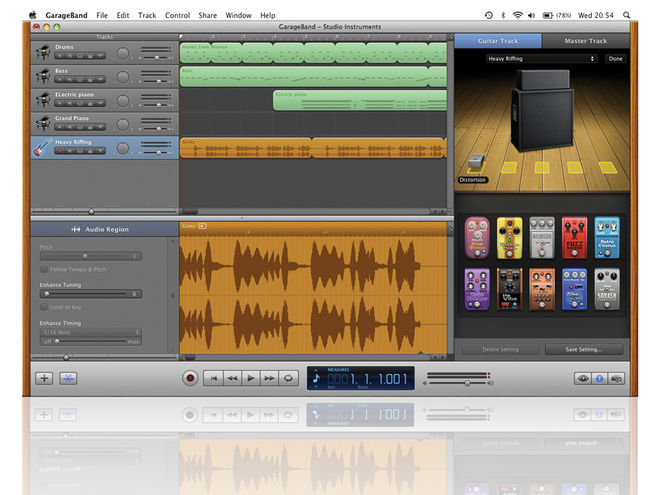Toggle record enable on Heavy Riffing track
The height and width of the screenshot is (495, 660).
(x=60, y=151)
